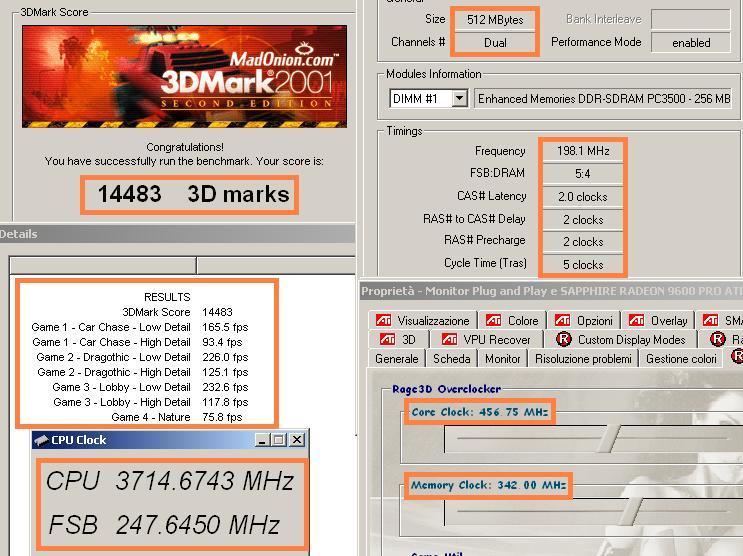Click the Size 512 MBytes field
Screen dimensions: 743x556
[495, 20]
